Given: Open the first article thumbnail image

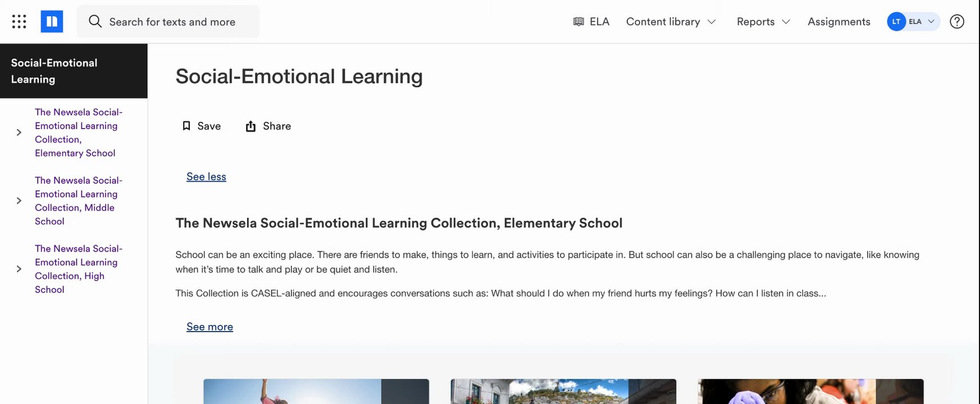Looking at the screenshot, I should (316, 391).
